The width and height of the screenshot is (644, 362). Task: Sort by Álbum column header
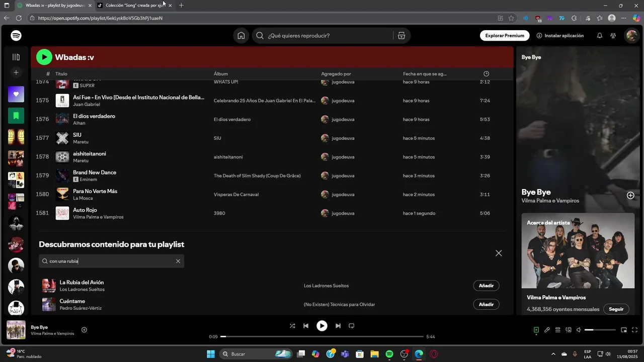pyautogui.click(x=221, y=74)
